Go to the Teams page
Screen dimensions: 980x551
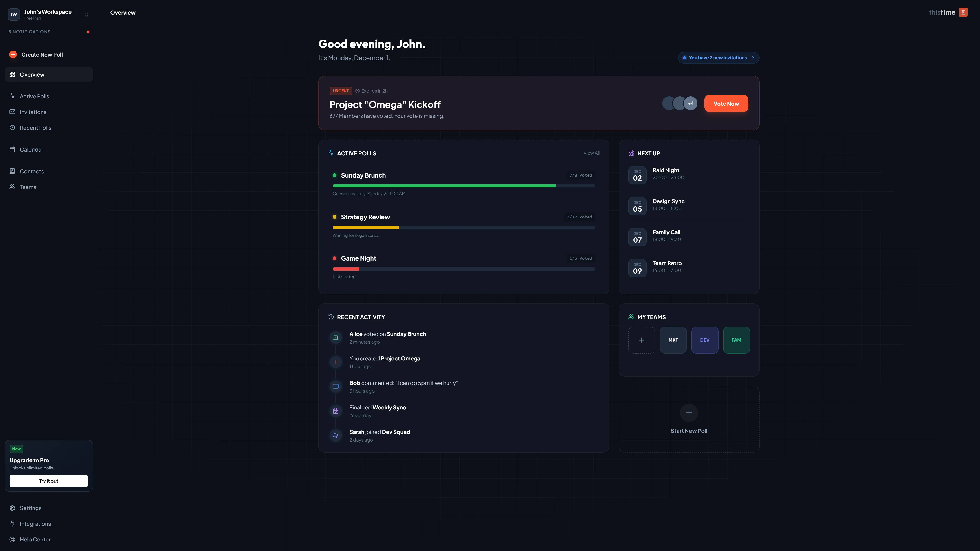49,187
